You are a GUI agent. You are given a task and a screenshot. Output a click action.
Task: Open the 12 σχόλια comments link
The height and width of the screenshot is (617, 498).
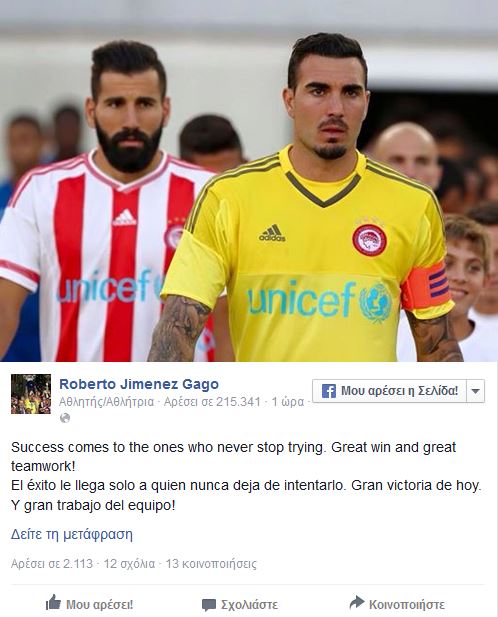129,564
